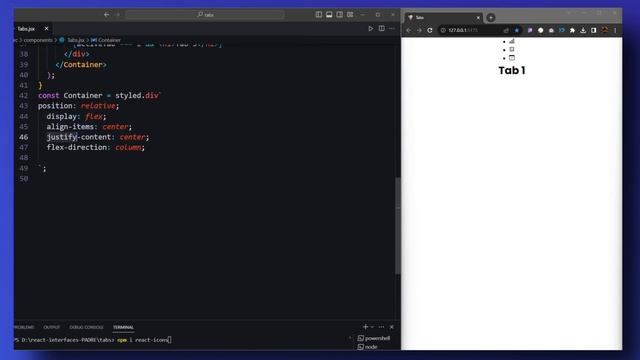
Task: Open the browser Extensions puzzle menu
Action: (x=572, y=30)
